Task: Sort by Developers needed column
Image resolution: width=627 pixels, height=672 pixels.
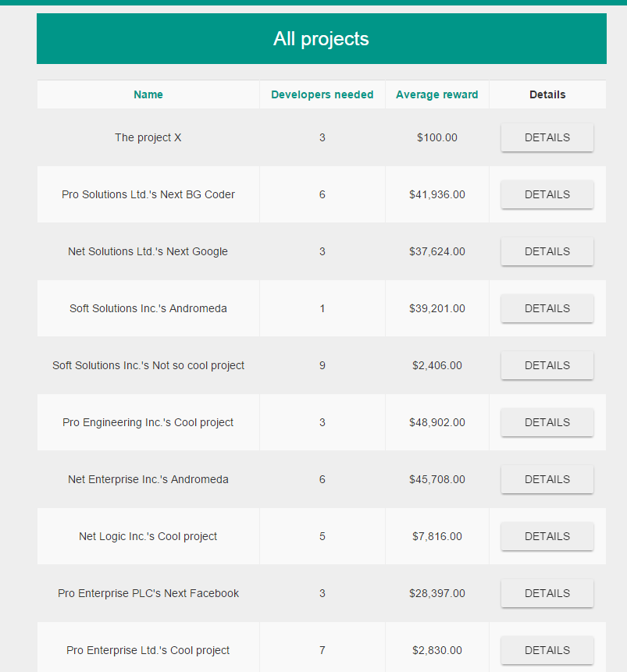Action: pyautogui.click(x=322, y=94)
